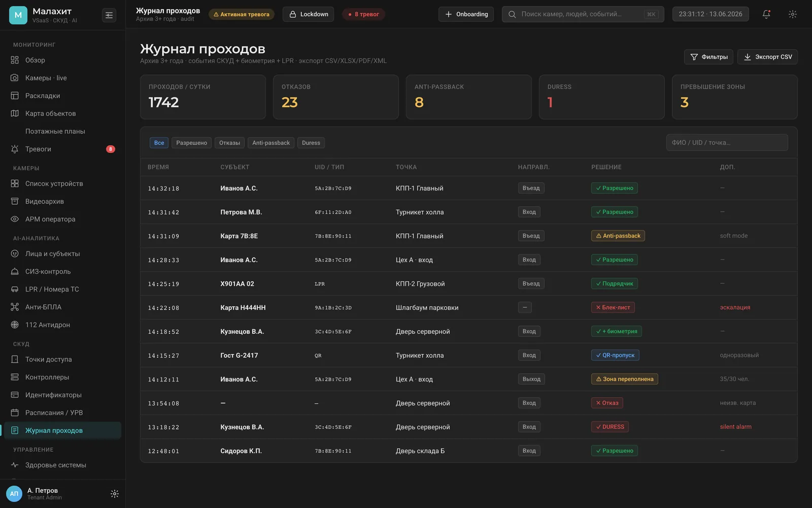Click the date and time display
The image size is (812, 508).
coord(710,14)
